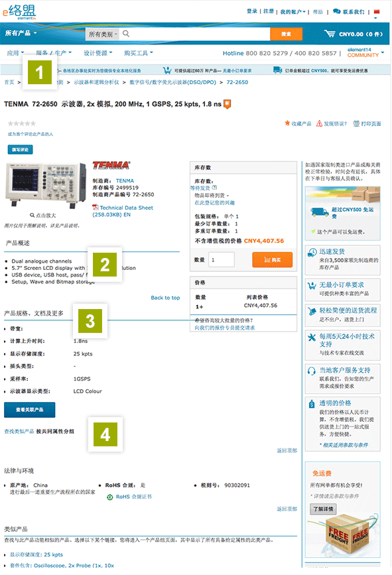Click the printer icon for 打印页面
Image resolution: width=392 pixels, height=575 pixels.
(x=356, y=123)
